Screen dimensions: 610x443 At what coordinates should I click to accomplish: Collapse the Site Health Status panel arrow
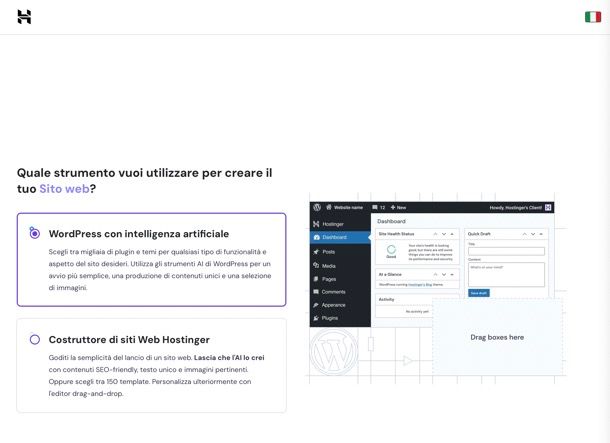(x=452, y=234)
